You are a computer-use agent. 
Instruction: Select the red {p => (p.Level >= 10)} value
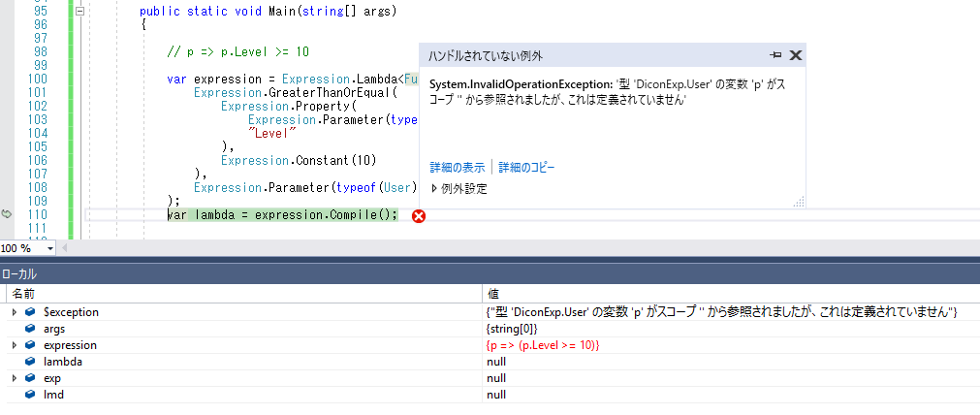tap(542, 345)
